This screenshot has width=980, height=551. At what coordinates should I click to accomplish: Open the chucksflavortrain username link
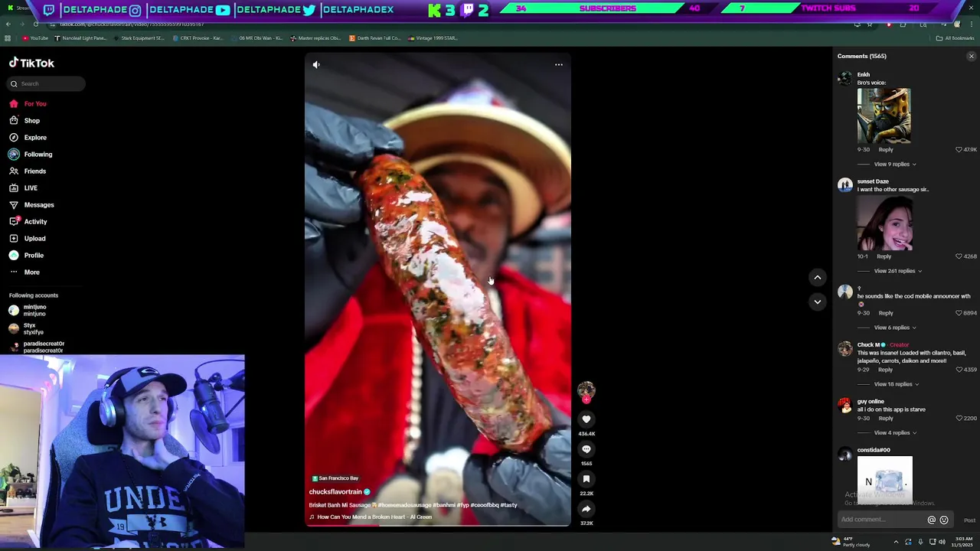(335, 492)
